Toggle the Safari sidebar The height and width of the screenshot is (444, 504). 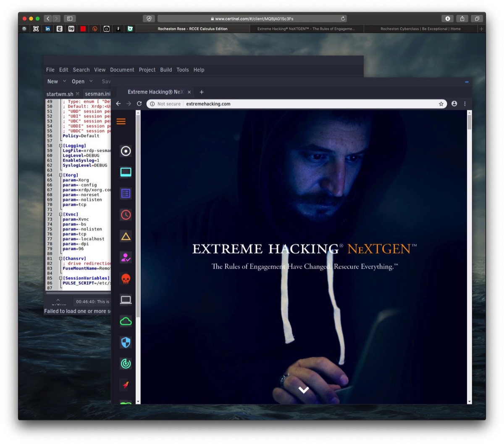pos(70,18)
